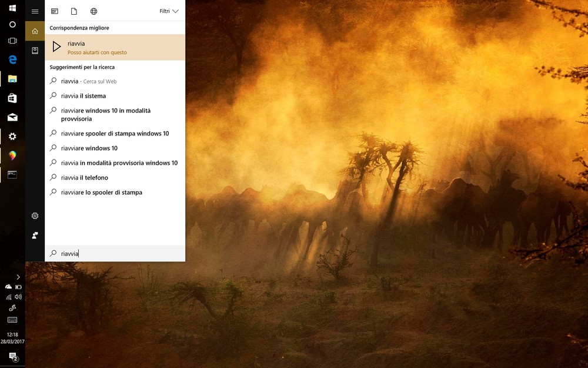Check the battery status tray icon
Viewport: 588px width, 368px height.
tap(18, 287)
